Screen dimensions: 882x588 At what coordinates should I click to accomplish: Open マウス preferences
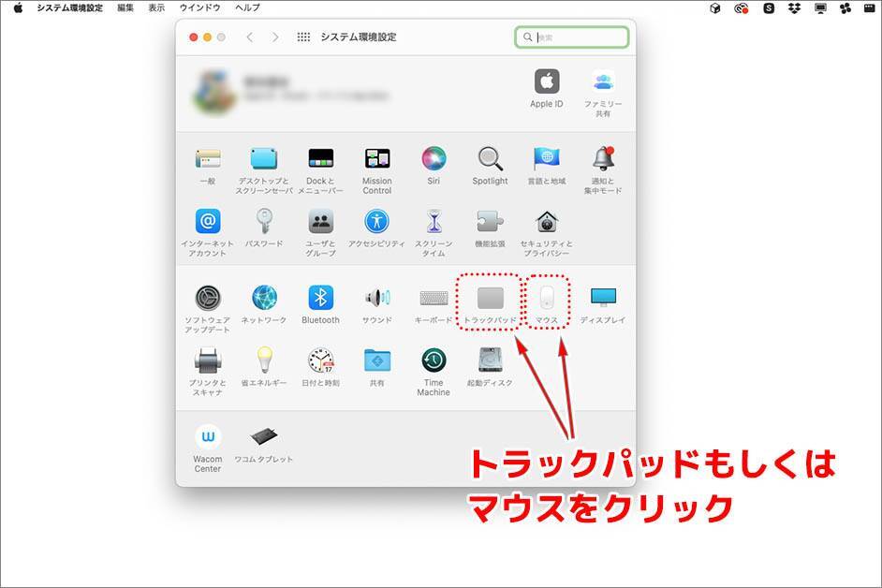pyautogui.click(x=547, y=298)
